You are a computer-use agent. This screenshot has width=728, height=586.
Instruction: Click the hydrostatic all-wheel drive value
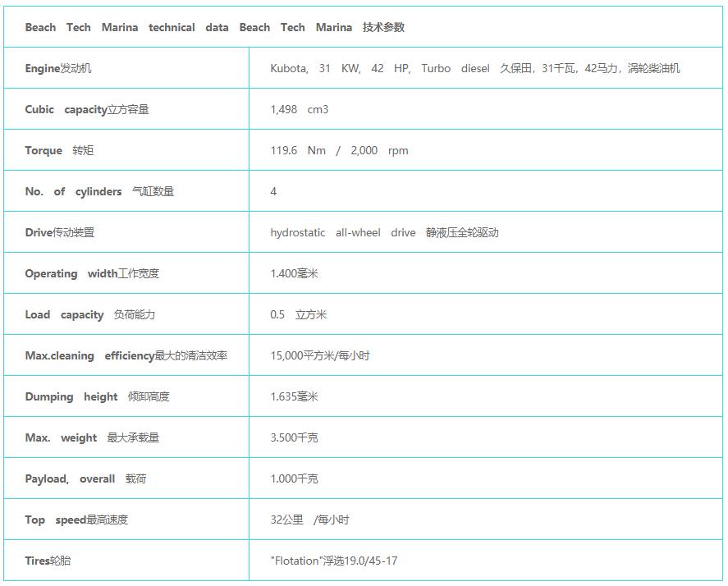(384, 232)
